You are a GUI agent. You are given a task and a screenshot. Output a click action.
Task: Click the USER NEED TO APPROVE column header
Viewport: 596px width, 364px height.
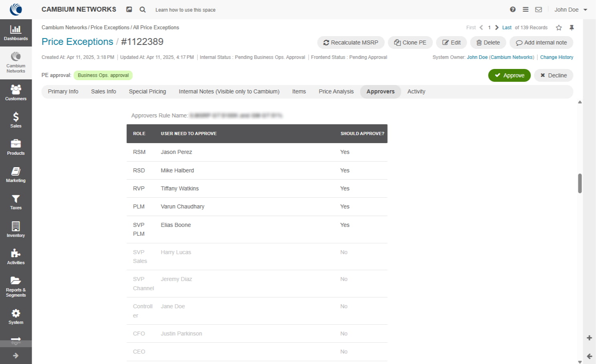pos(189,133)
